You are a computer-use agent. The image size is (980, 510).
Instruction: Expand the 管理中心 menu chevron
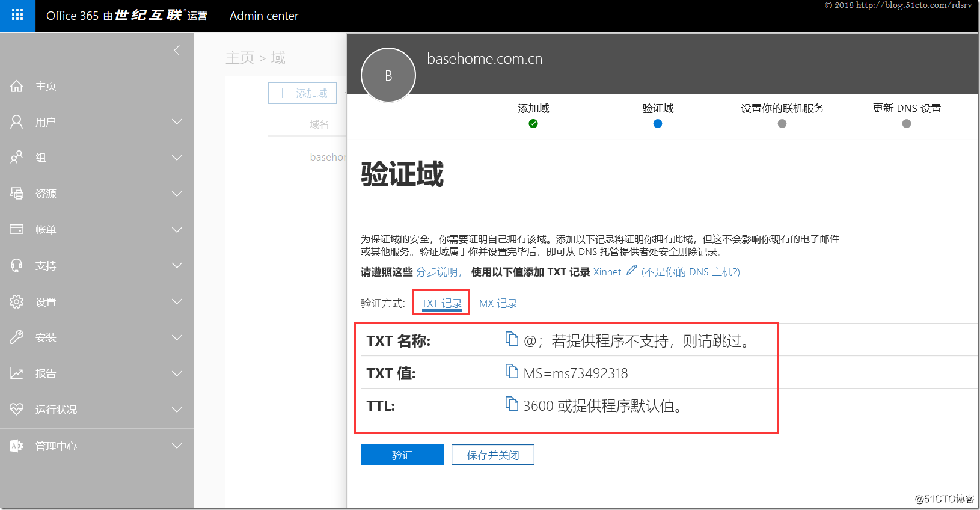pyautogui.click(x=177, y=446)
